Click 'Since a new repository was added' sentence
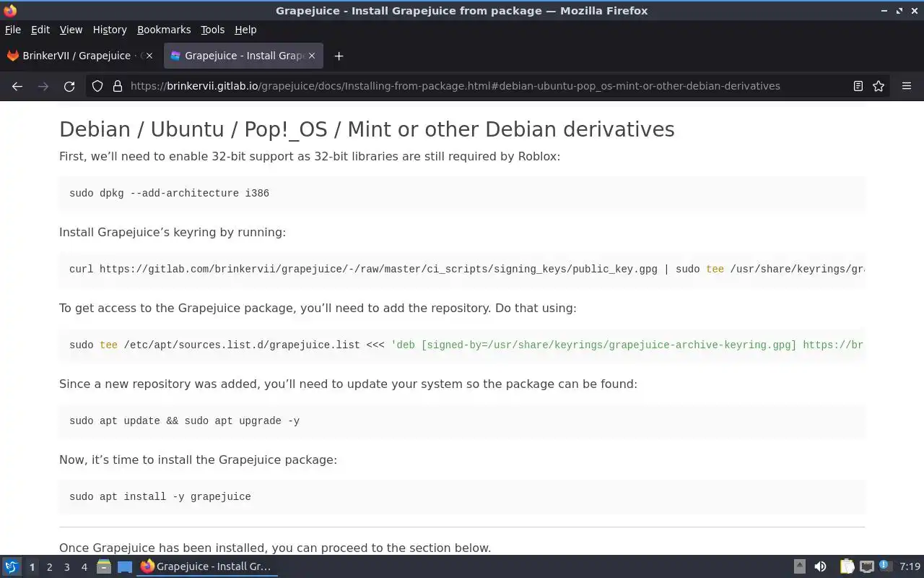924x578 pixels. coord(348,384)
